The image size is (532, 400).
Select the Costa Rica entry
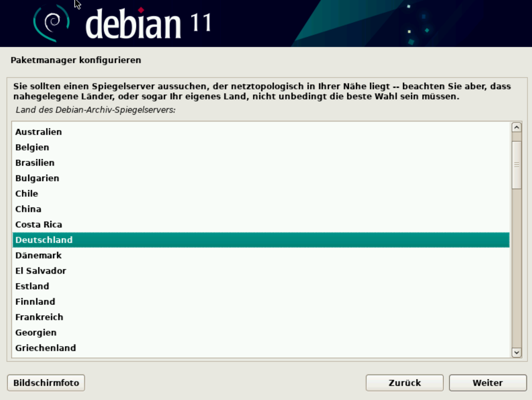(261, 224)
